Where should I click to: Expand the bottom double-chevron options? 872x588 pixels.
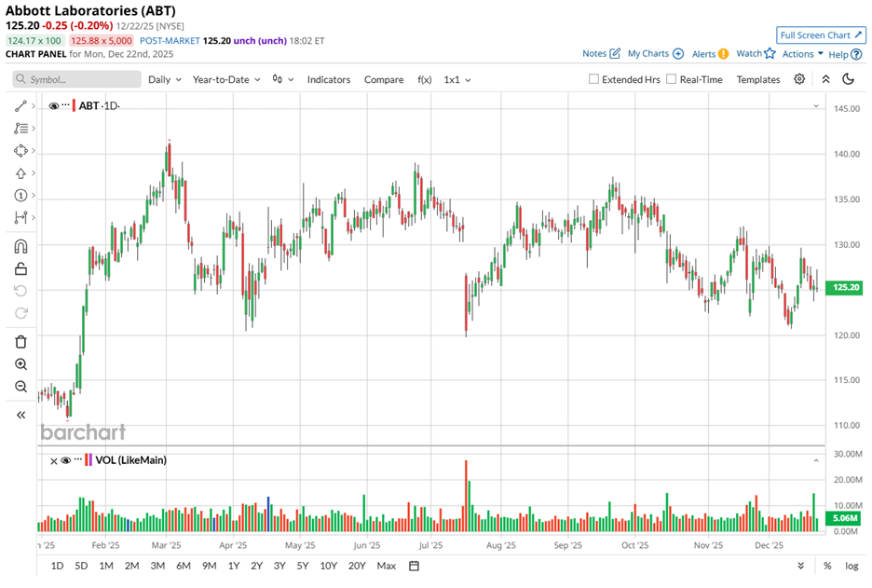click(x=800, y=566)
